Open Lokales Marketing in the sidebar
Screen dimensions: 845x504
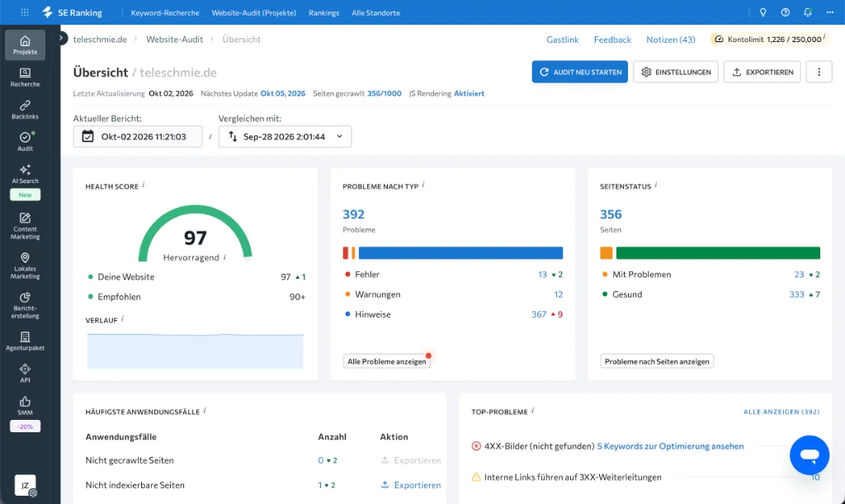(26, 266)
